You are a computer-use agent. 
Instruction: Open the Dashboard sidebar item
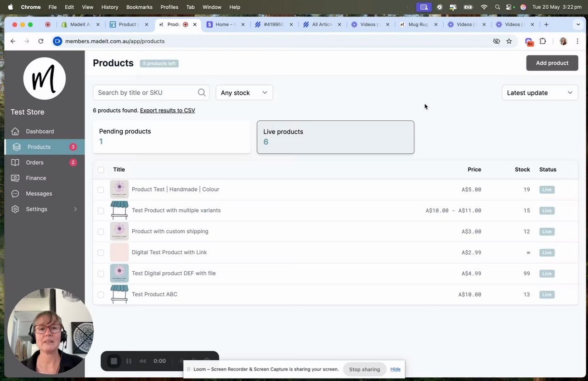(x=45, y=131)
